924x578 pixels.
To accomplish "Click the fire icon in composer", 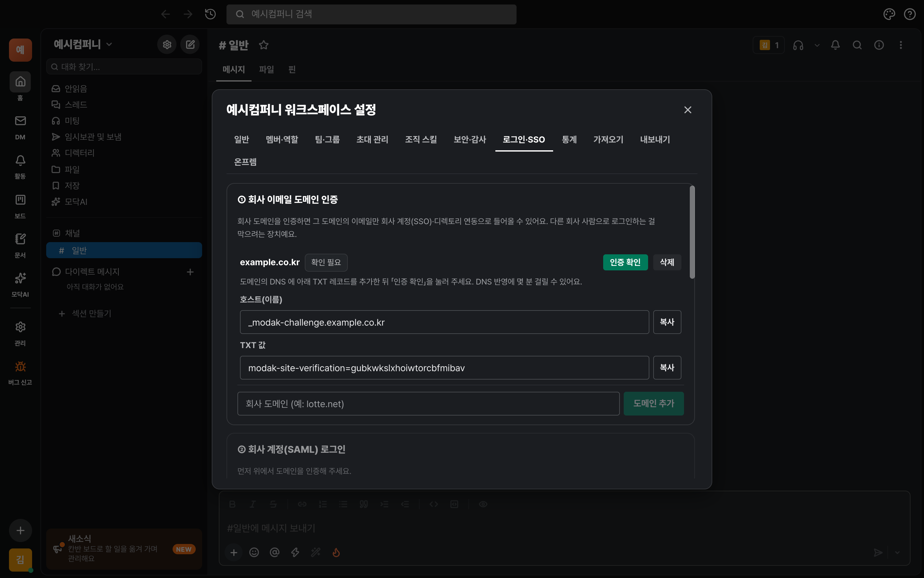I will pyautogui.click(x=336, y=552).
